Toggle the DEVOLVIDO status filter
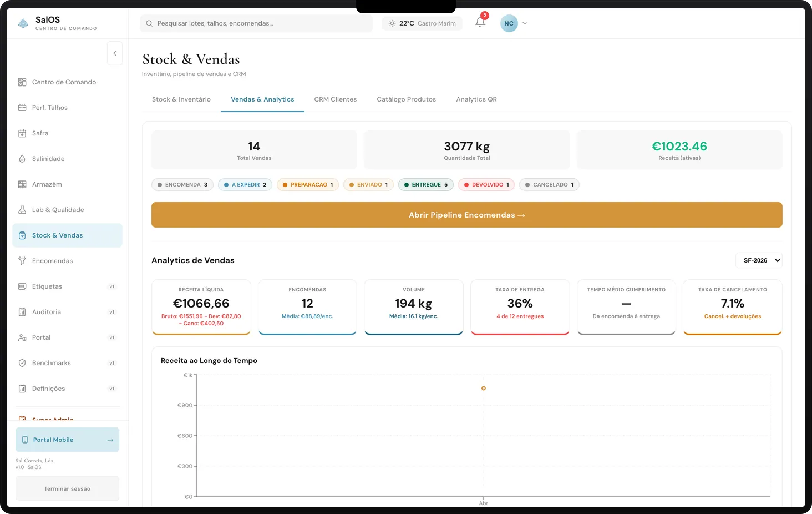The width and height of the screenshot is (812, 514). coord(486,184)
